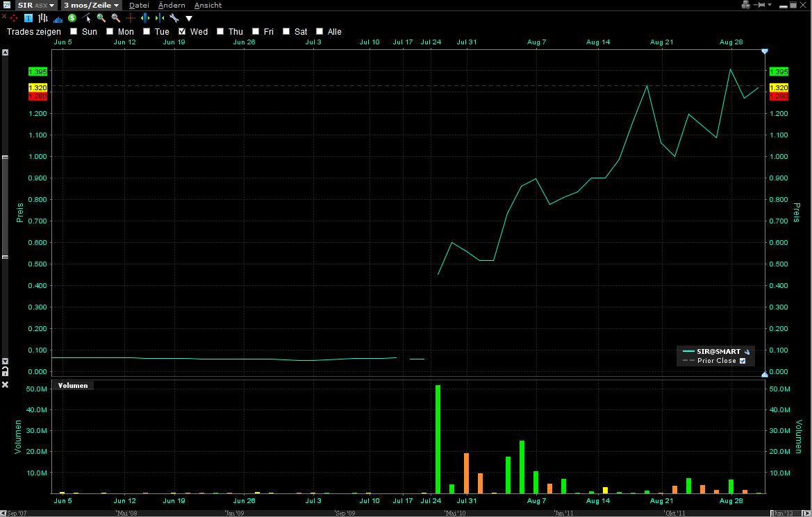
Task: Toggle the orange crosshair tool
Action: [x=131, y=18]
